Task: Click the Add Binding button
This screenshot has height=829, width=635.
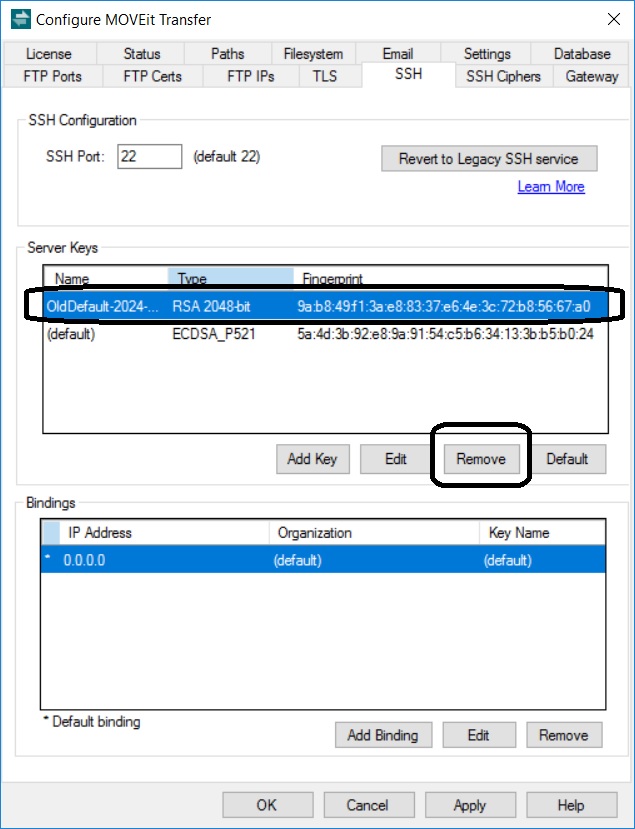Action: click(383, 735)
